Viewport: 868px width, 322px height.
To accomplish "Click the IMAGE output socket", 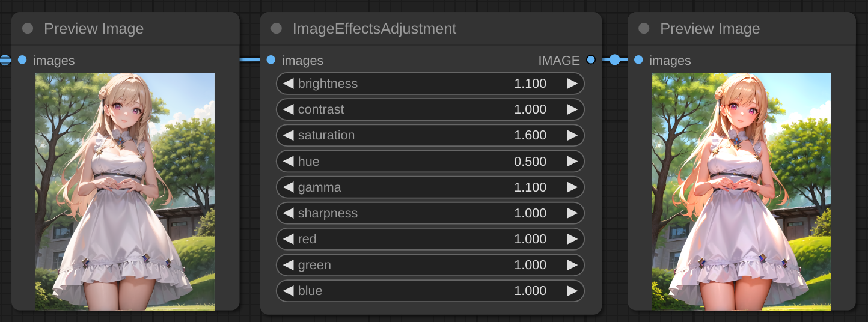I will pos(591,60).
